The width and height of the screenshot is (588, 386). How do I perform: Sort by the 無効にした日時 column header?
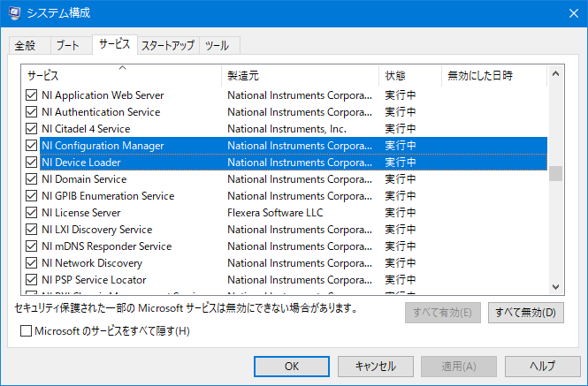pyautogui.click(x=494, y=76)
